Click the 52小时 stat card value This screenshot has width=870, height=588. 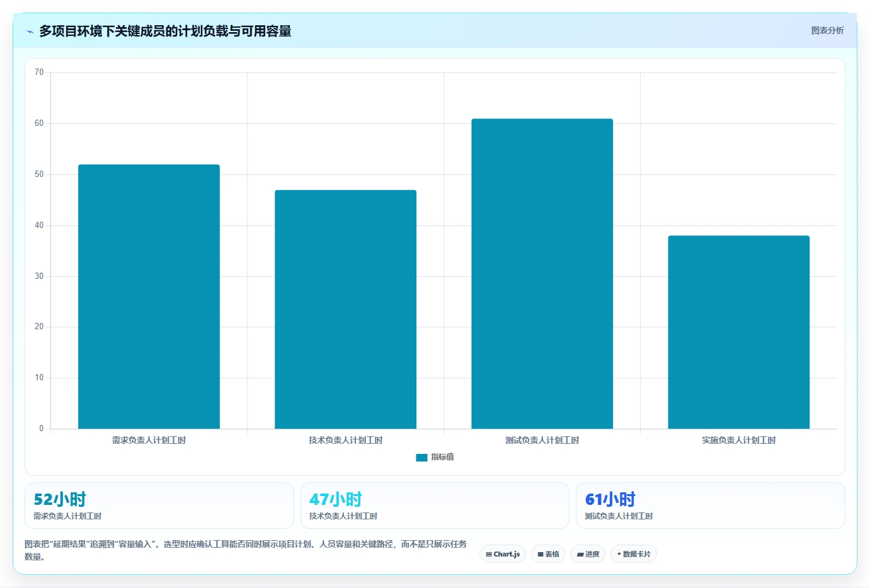[60, 499]
